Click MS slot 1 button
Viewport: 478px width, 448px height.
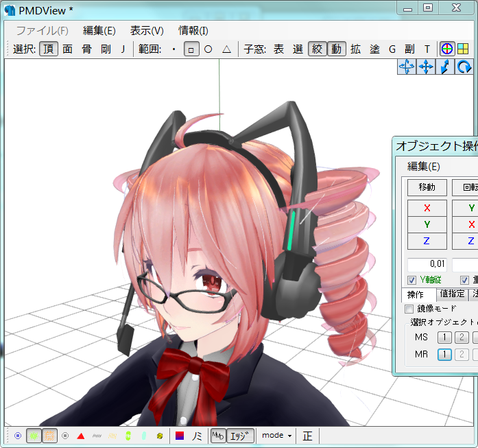coord(444,337)
